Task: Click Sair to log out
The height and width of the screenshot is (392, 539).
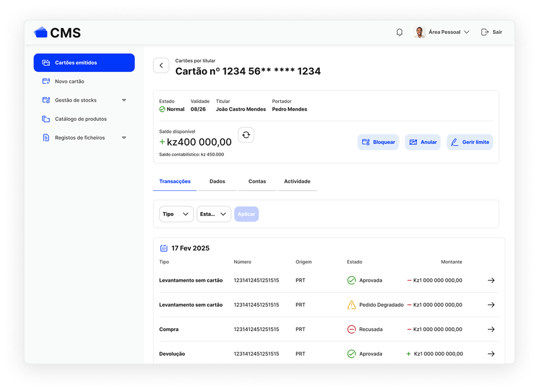Action: point(492,32)
